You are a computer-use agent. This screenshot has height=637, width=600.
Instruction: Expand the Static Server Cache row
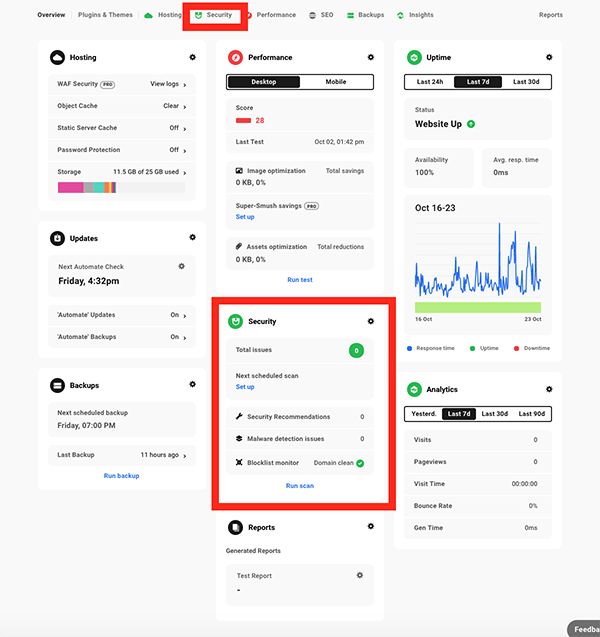click(x=185, y=128)
